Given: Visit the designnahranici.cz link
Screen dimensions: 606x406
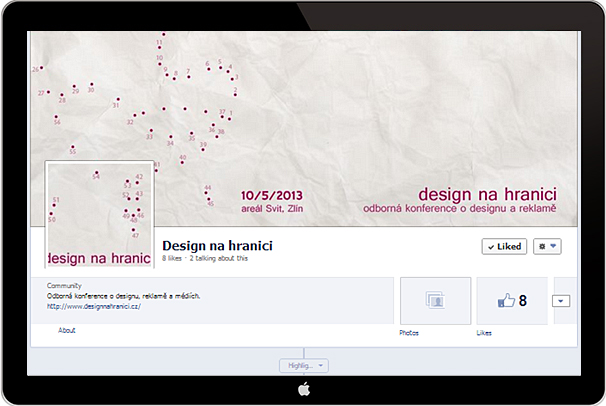Looking at the screenshot, I should tap(94, 307).
